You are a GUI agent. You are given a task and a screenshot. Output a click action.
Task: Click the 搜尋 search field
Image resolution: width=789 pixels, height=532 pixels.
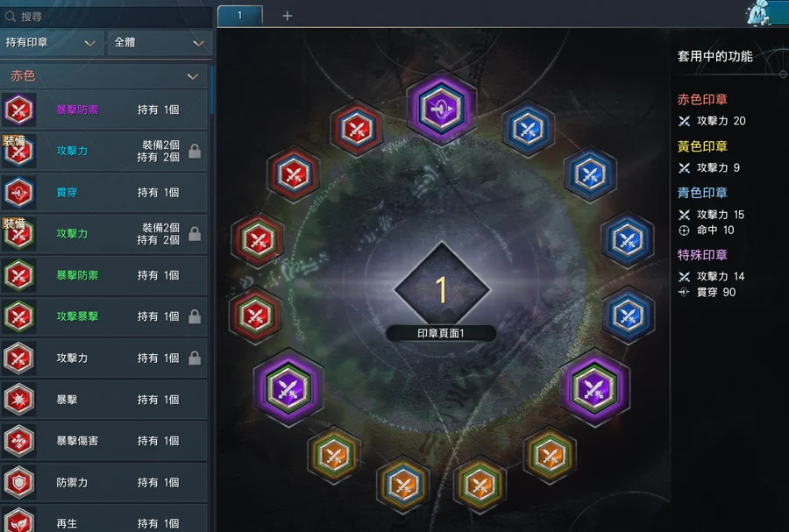tap(106, 17)
